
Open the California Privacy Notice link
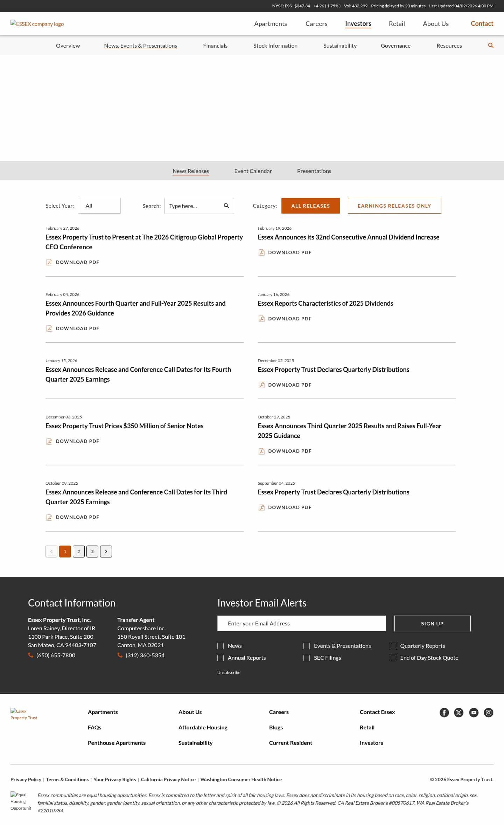click(168, 779)
